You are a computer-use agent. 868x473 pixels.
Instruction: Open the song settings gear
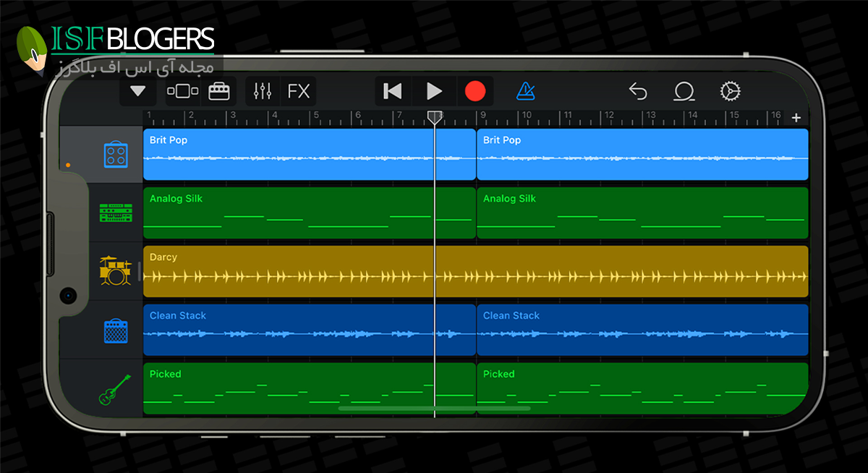730,91
